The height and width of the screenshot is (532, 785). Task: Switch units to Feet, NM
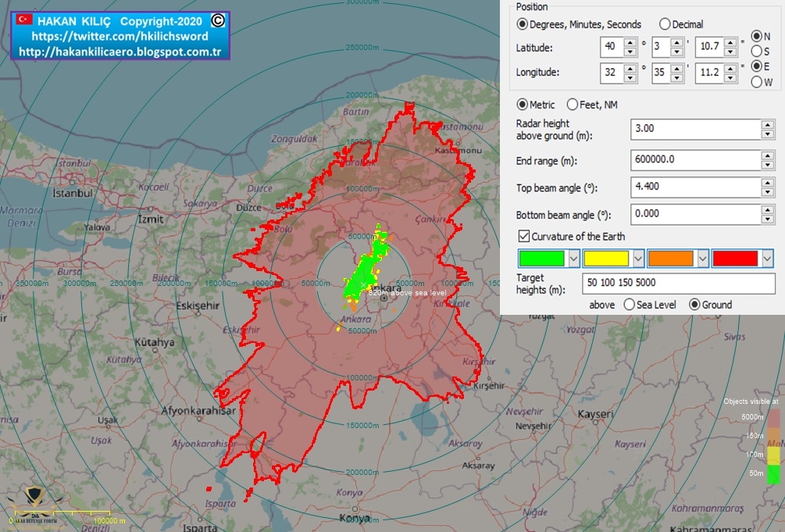573,105
